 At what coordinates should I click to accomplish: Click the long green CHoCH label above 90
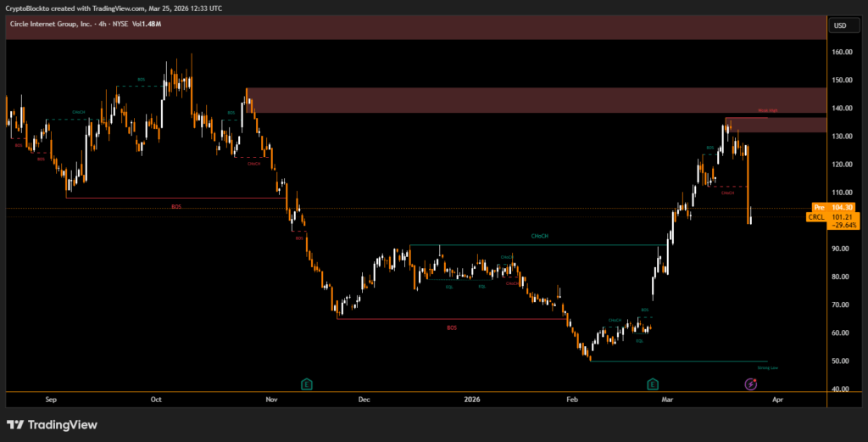(538, 236)
